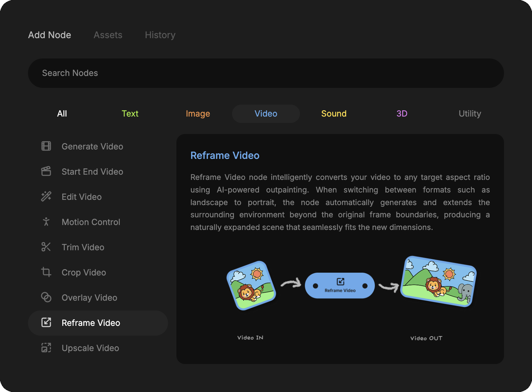Viewport: 532px width, 392px height.
Task: Select the Edit Video magic wand icon
Action: [46, 197]
